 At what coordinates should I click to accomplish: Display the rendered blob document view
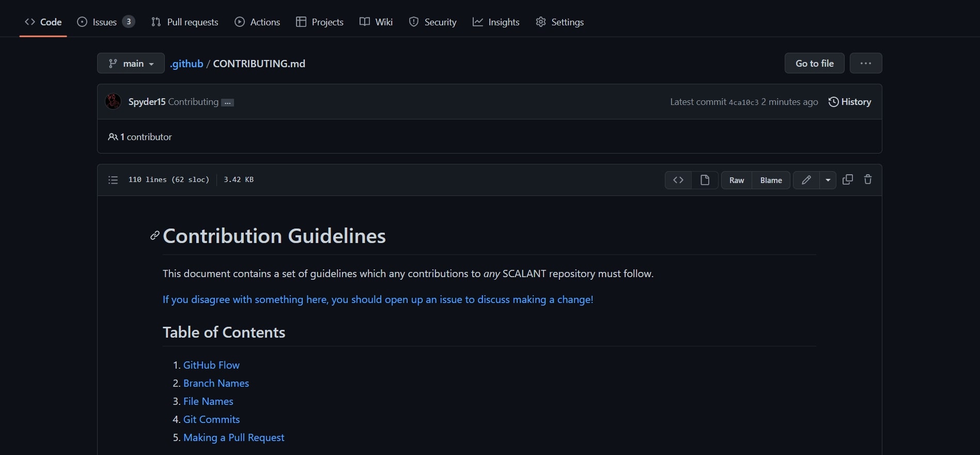click(x=705, y=180)
